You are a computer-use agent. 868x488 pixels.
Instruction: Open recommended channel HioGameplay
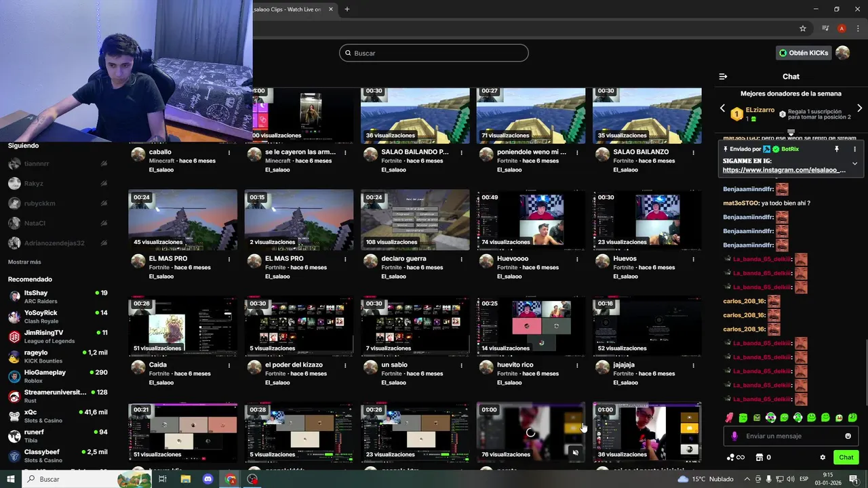click(x=58, y=376)
